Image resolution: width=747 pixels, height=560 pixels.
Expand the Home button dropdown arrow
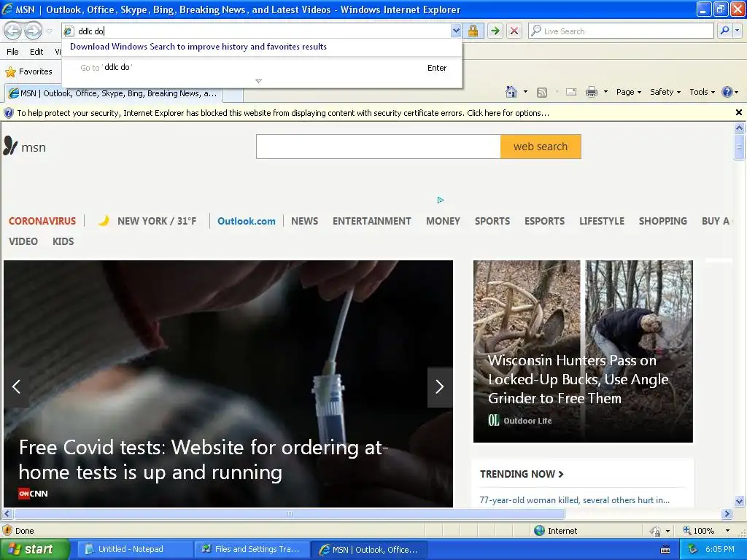tap(525, 92)
